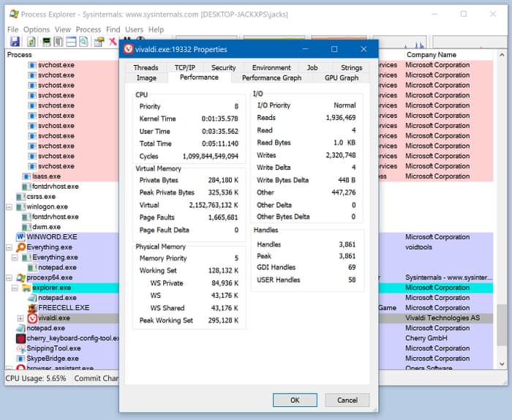The height and width of the screenshot is (420, 512).
Task: Click the lsass.exe process icon
Action: [x=26, y=176]
